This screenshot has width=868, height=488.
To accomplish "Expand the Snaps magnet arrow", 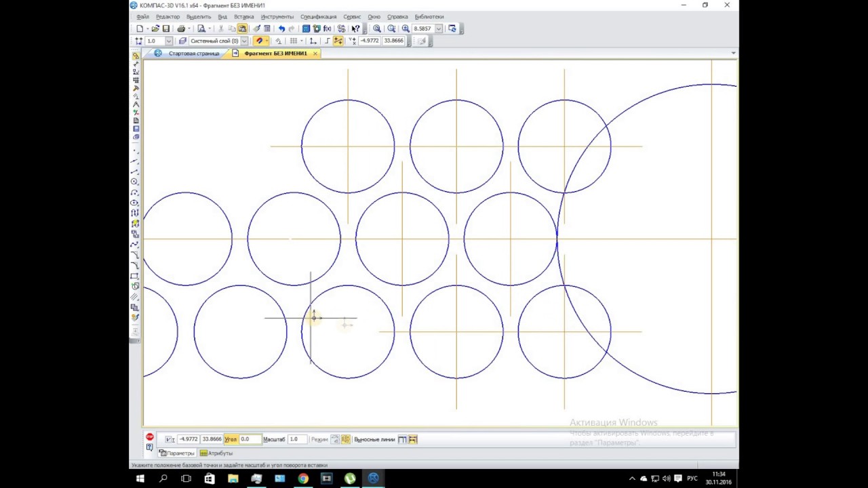I will click(267, 41).
